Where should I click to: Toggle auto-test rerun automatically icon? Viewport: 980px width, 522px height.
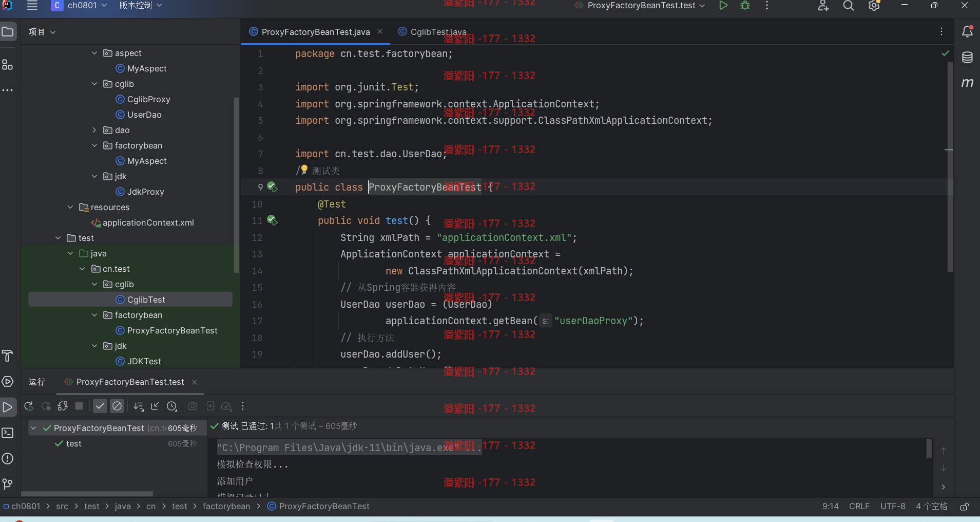click(63, 406)
